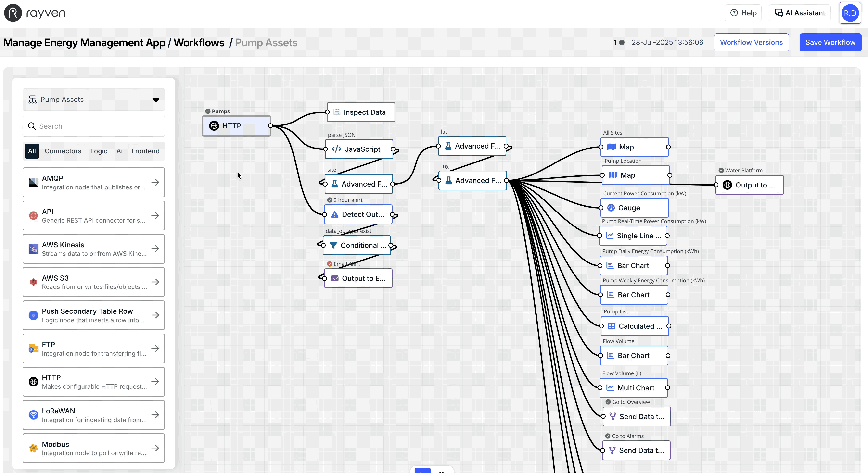The height and width of the screenshot is (473, 868).
Task: Expand the LoRaWAN node arrow
Action: (x=155, y=415)
